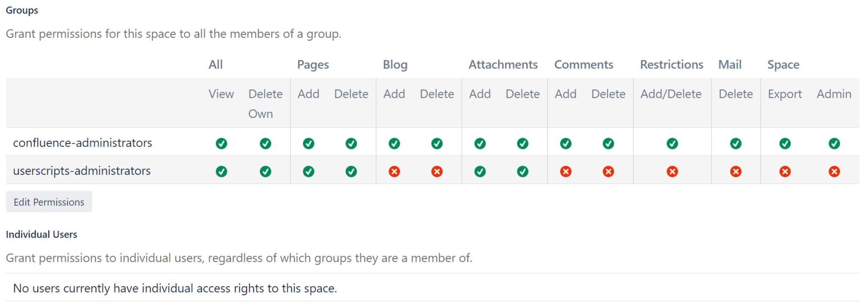Click the Blog Add red cross for userscripts-administrators
Image resolution: width=868 pixels, height=307 pixels.
coord(394,171)
